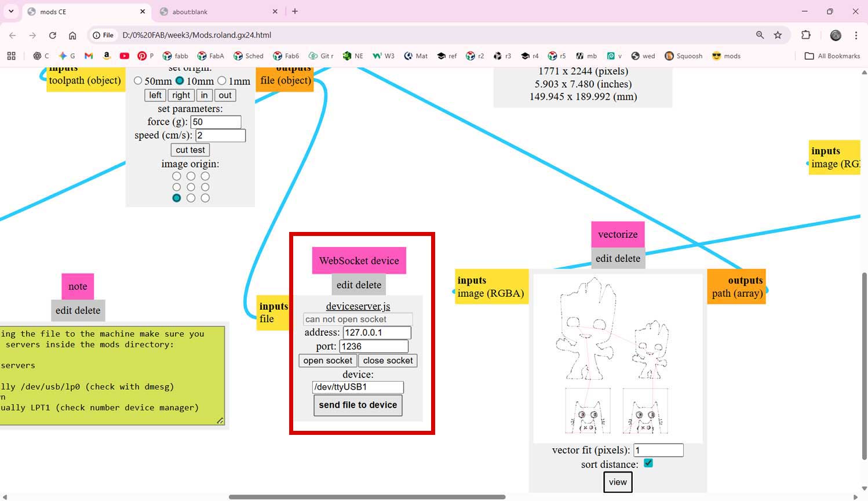868x501 pixels.
Task: Click the in jog button
Action: (x=204, y=95)
